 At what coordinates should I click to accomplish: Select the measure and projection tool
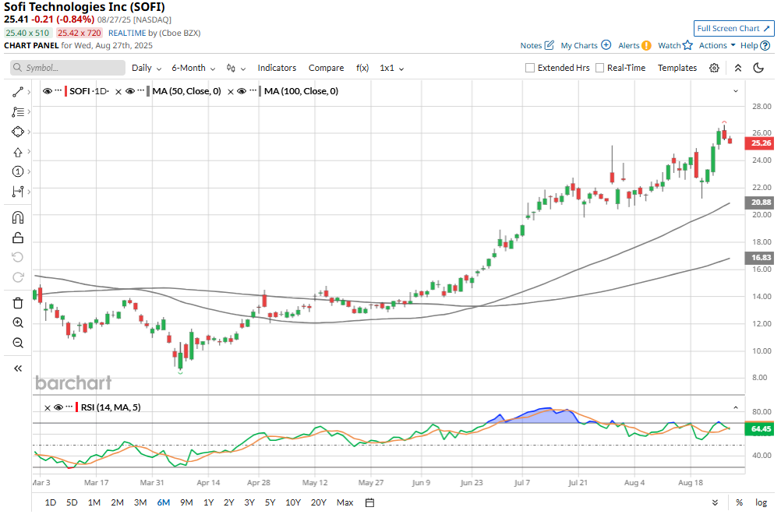click(x=18, y=192)
